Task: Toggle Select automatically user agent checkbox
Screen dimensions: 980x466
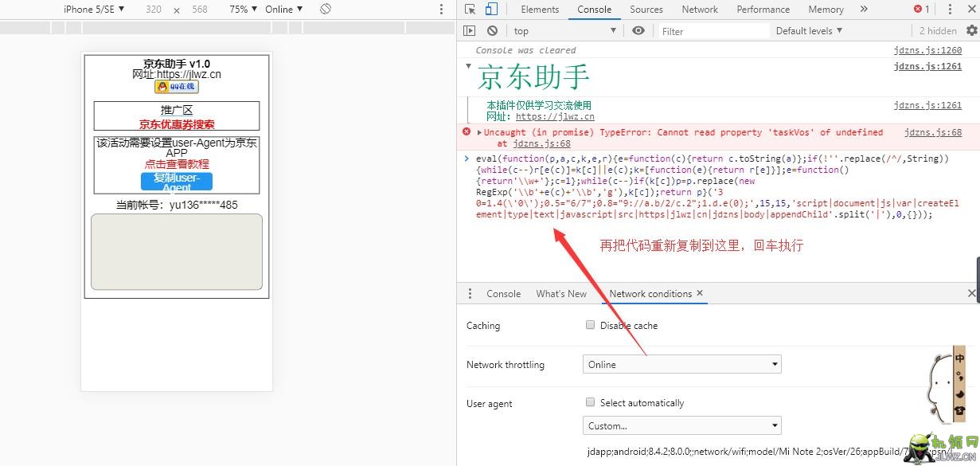Action: tap(590, 402)
